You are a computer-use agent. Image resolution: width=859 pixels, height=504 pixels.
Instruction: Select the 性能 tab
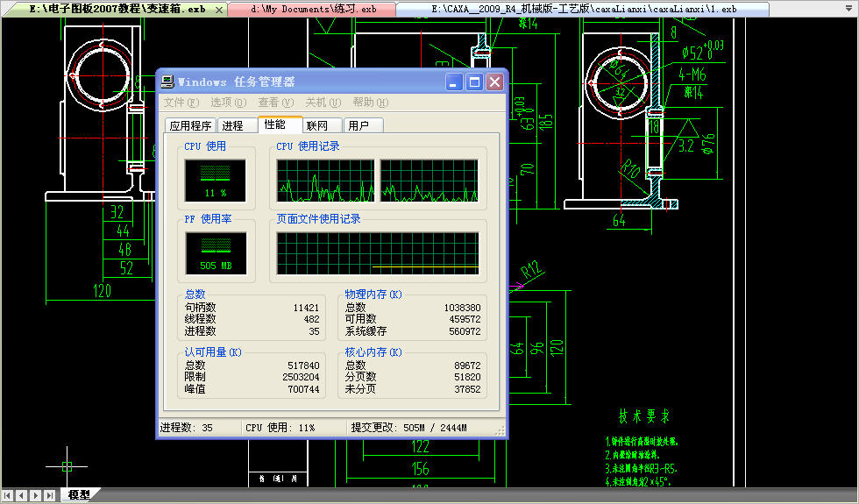pos(280,124)
